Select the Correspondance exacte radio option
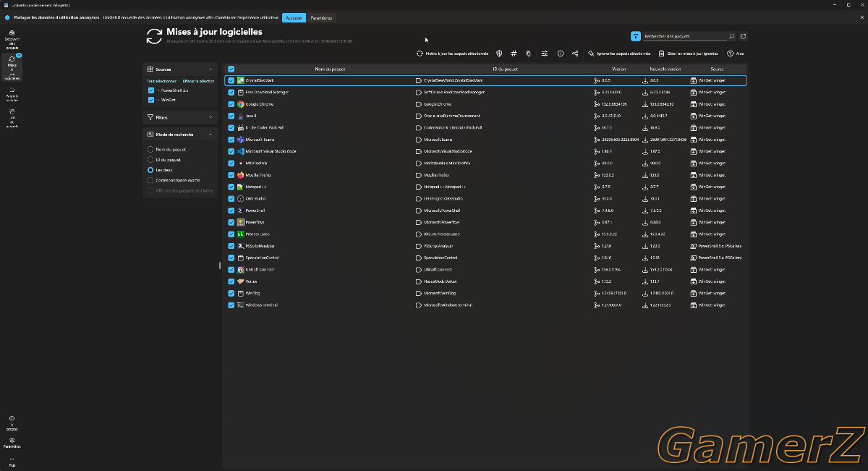Image resolution: width=868 pixels, height=471 pixels. pyautogui.click(x=150, y=179)
